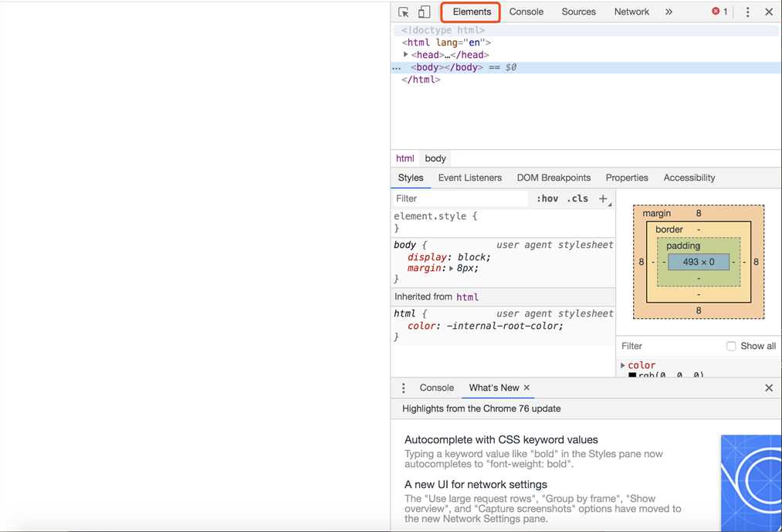Switch to the Styles pane tab
Viewport: 782px width, 532px height.
click(411, 178)
